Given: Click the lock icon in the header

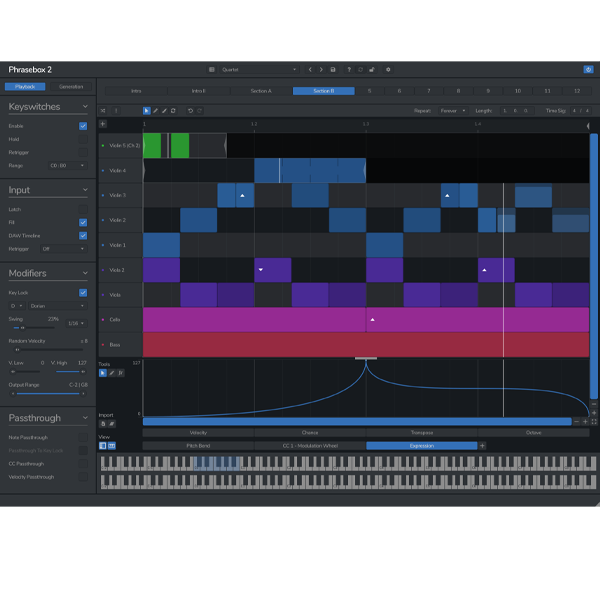Looking at the screenshot, I should click(372, 70).
